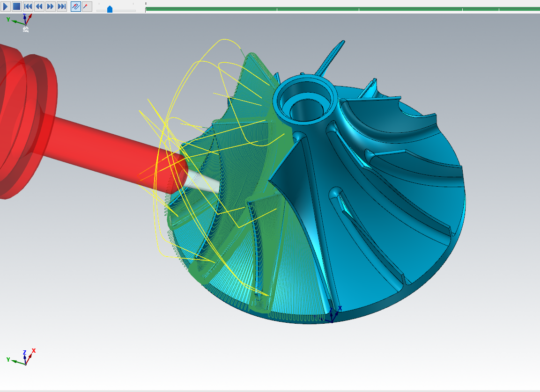This screenshot has height=392, width=540.
Task: Stop the simulation with the square button
Action: tap(16, 7)
